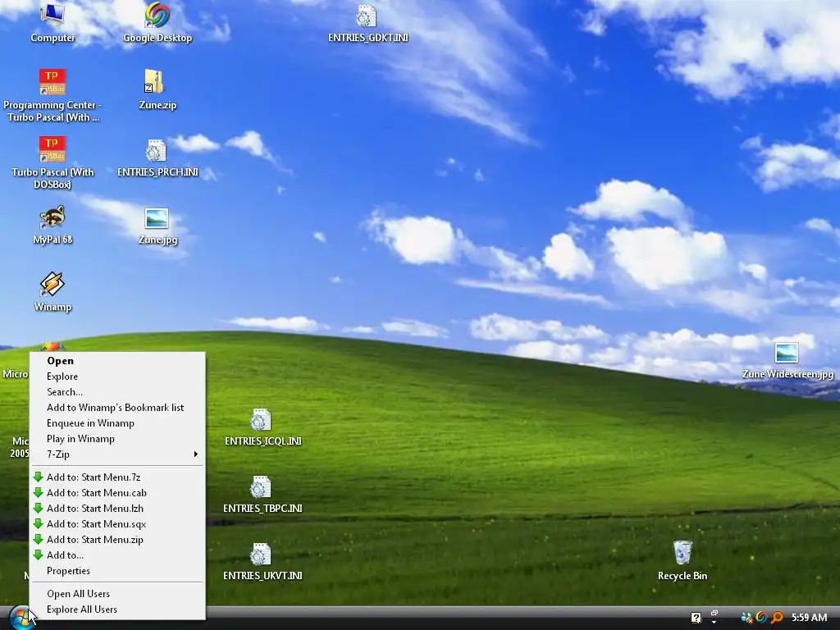Open the Computer desktop icon
The width and height of the screenshot is (840, 630).
tap(52, 22)
